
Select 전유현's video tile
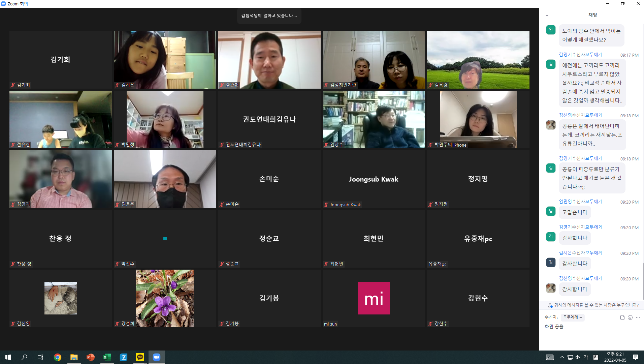tap(61, 119)
